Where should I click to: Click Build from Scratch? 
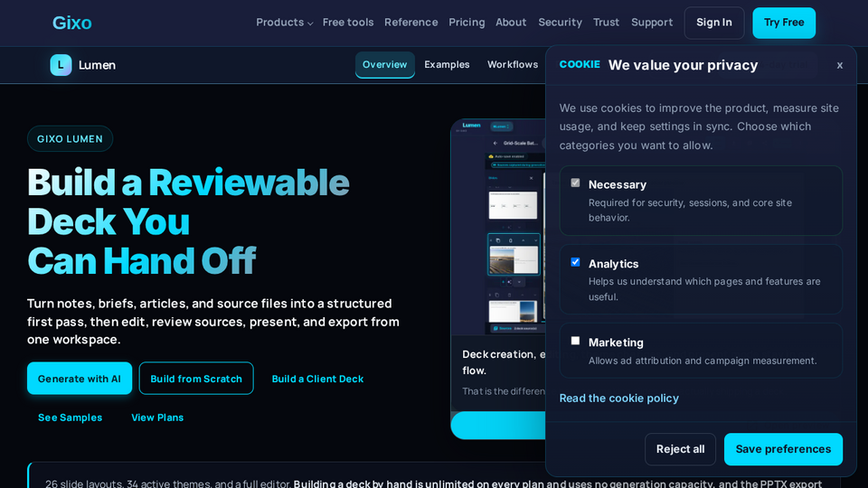[x=196, y=379]
